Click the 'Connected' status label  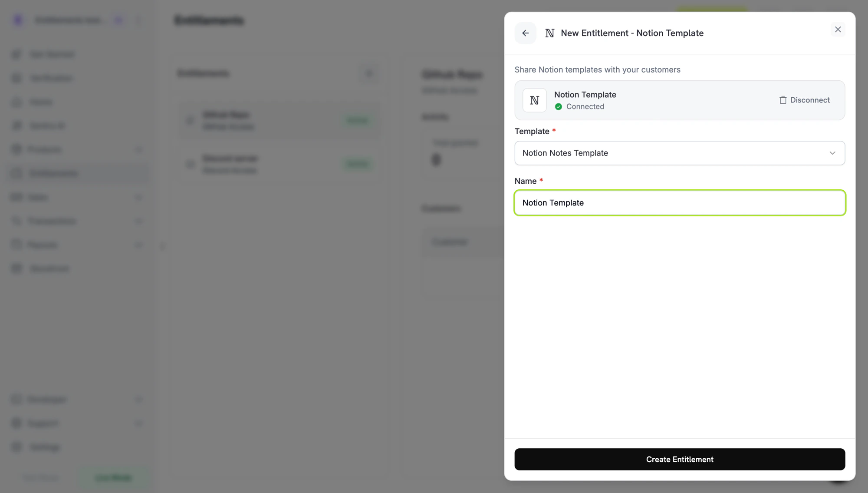point(585,107)
